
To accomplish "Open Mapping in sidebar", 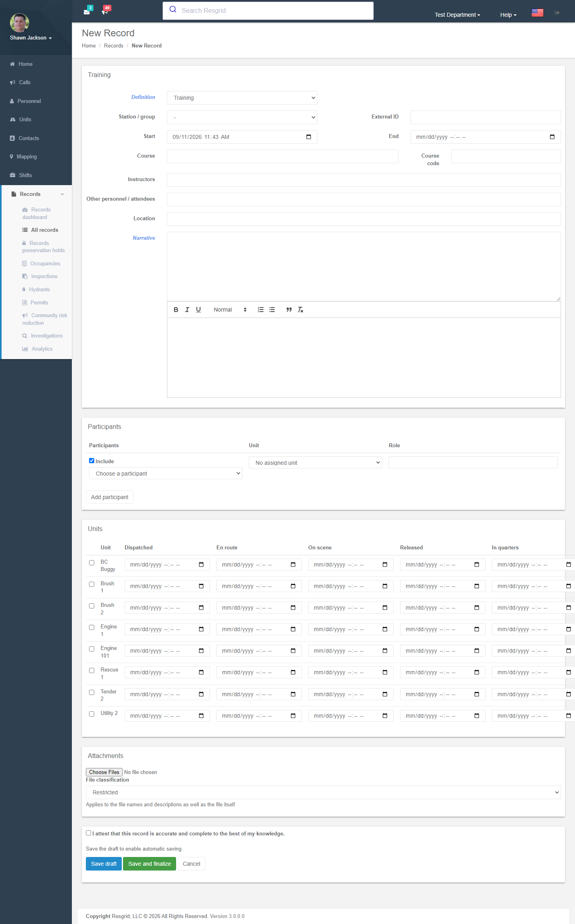I will coord(36,156).
